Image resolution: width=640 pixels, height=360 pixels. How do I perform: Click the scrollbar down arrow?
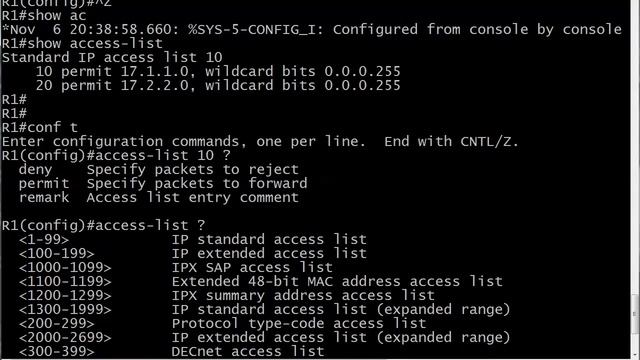636,354
